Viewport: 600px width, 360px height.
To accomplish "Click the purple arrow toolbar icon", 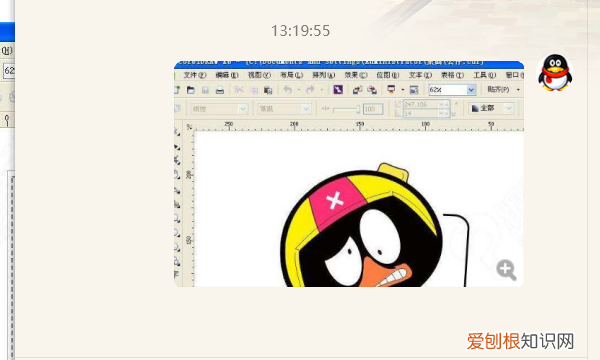I will point(338,90).
